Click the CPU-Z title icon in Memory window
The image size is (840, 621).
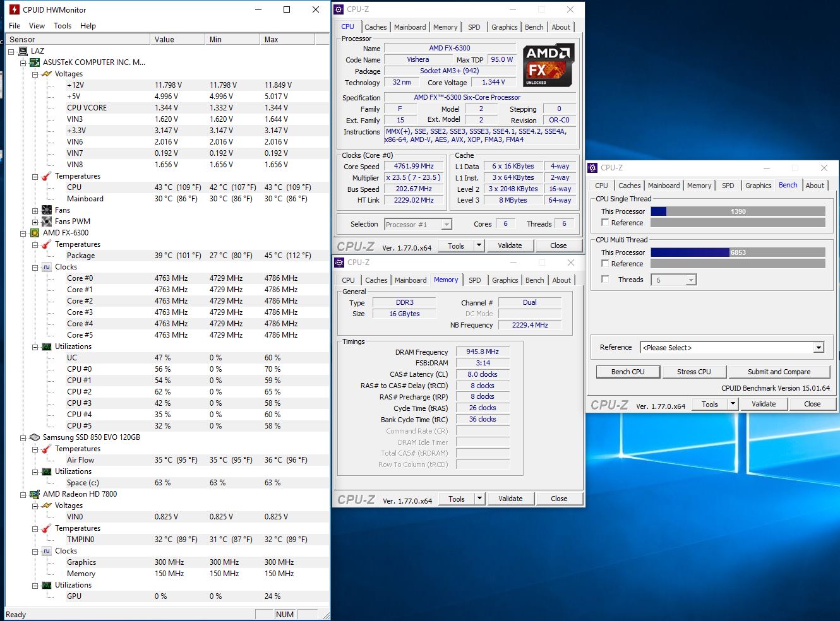pyautogui.click(x=339, y=263)
